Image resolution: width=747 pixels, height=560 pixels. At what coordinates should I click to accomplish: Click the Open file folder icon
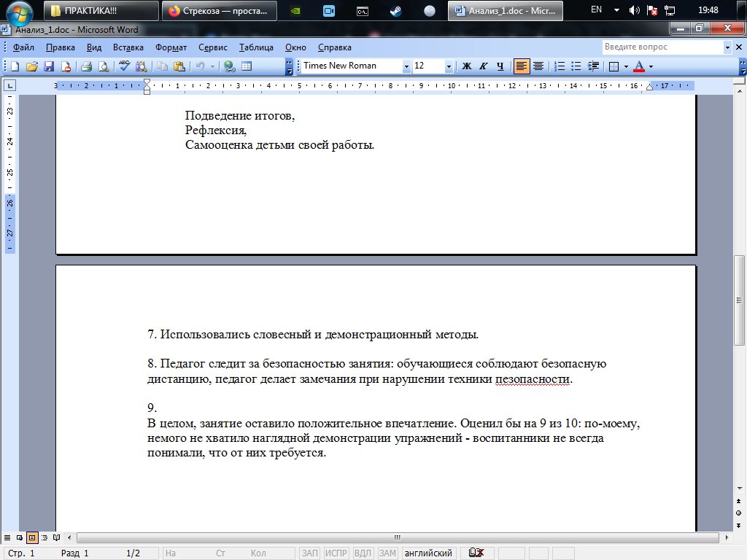pyautogui.click(x=32, y=66)
